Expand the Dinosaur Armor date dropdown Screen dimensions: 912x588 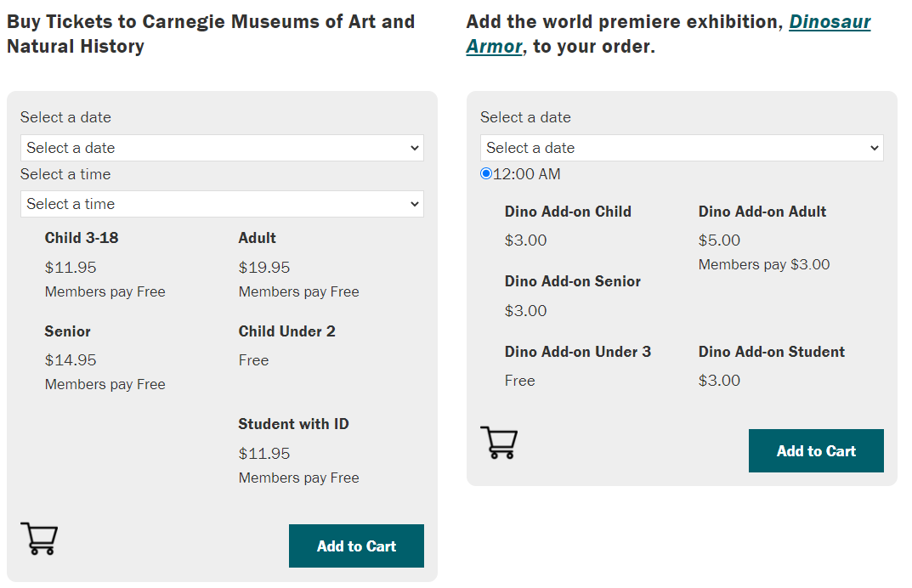coord(682,148)
